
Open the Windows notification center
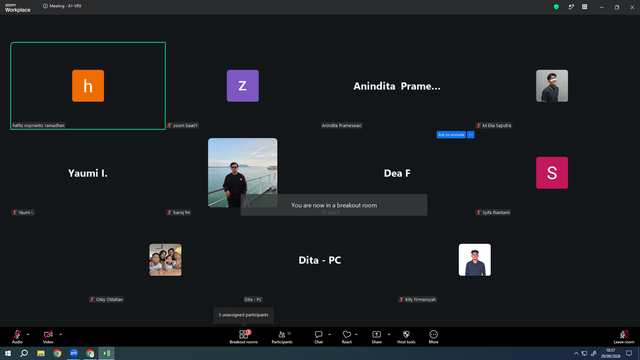click(629, 353)
